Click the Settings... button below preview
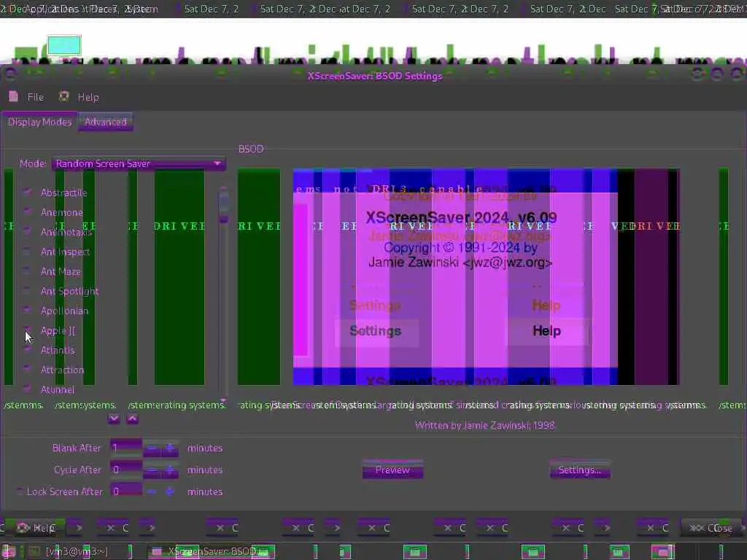The height and width of the screenshot is (560, 747). (580, 470)
